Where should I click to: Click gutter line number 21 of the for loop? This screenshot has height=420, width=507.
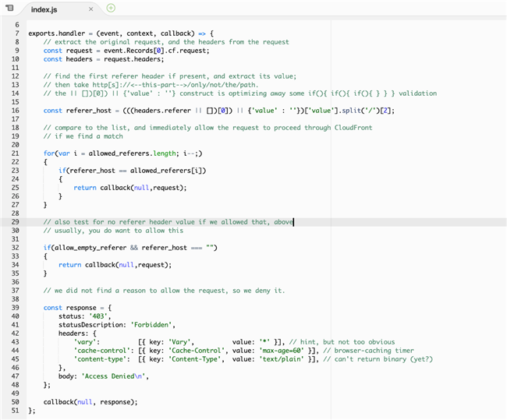[15, 154]
